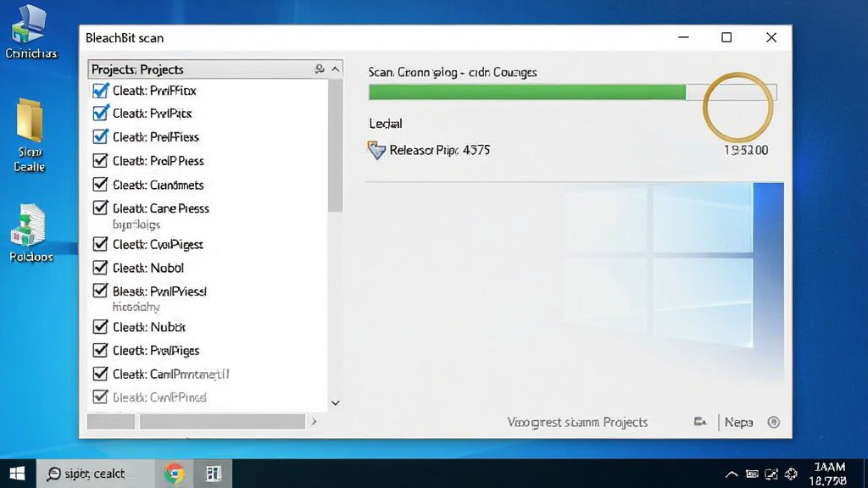Screen dimensions: 868x488
Task: Open the Windows Start menu
Action: point(17,474)
